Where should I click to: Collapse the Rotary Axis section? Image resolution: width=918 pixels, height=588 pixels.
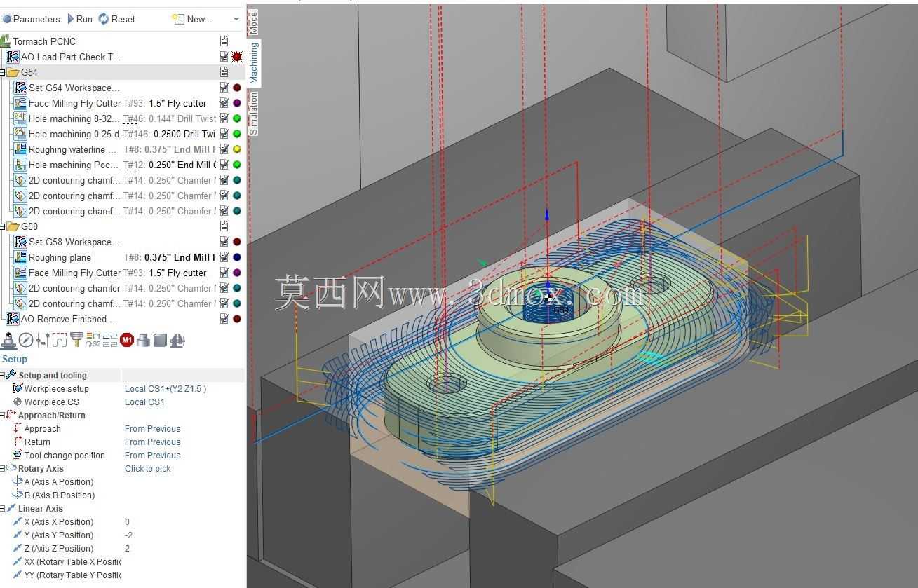(2, 468)
